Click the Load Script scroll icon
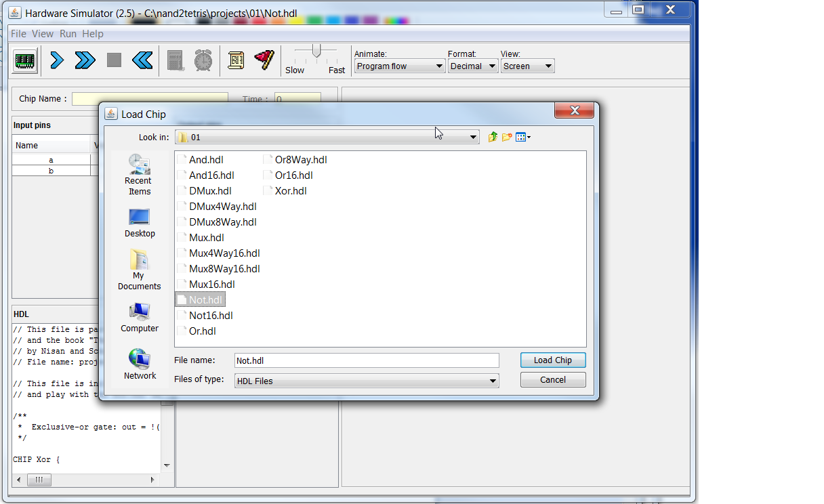The width and height of the screenshot is (824, 504). click(x=236, y=60)
